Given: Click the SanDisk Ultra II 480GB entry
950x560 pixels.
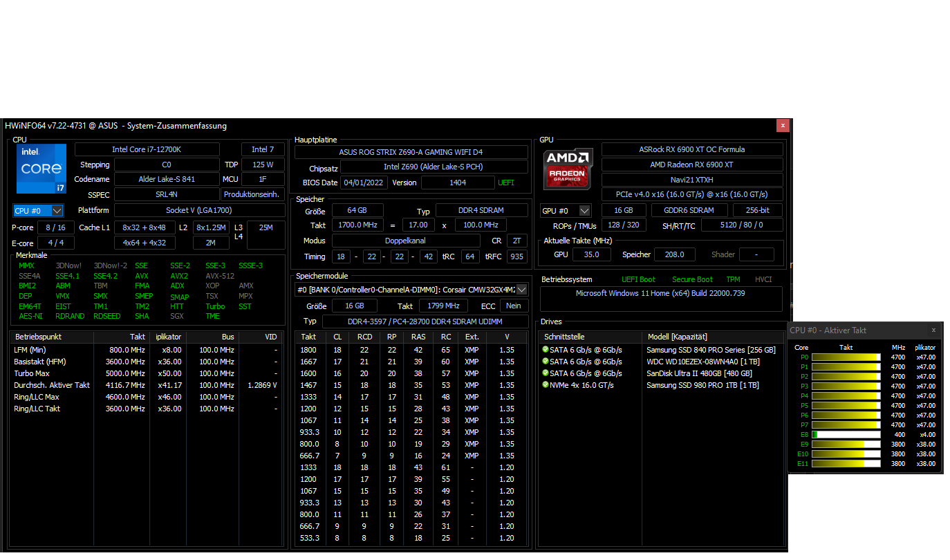Looking at the screenshot, I should pyautogui.click(x=699, y=373).
